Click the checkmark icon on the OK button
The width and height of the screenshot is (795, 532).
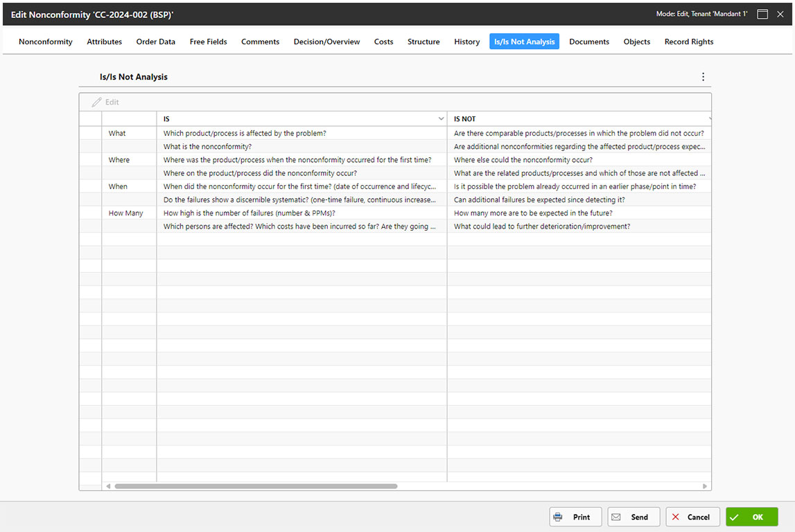point(734,517)
